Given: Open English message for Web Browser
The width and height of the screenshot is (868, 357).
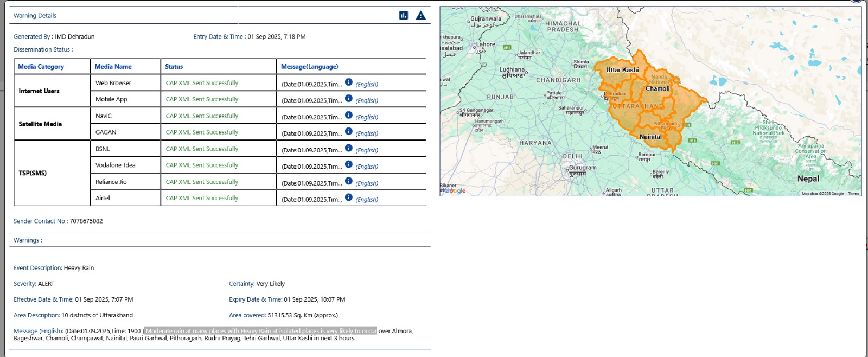Looking at the screenshot, I should point(367,84).
